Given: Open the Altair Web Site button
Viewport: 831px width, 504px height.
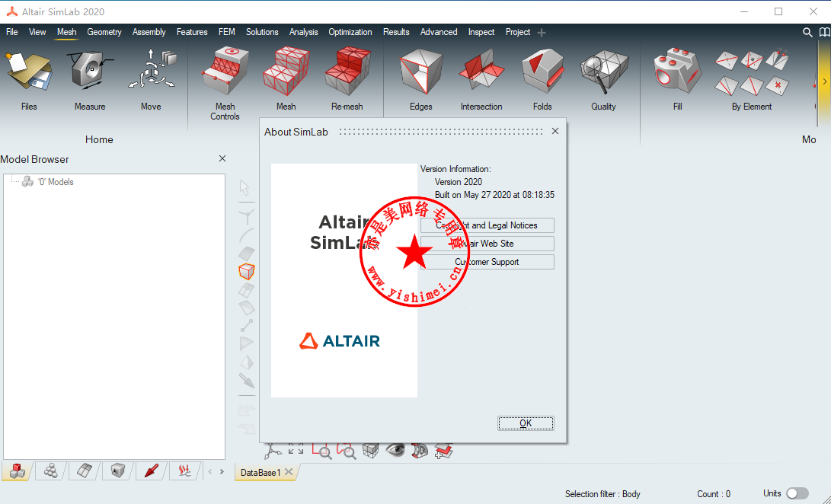Looking at the screenshot, I should pos(487,244).
